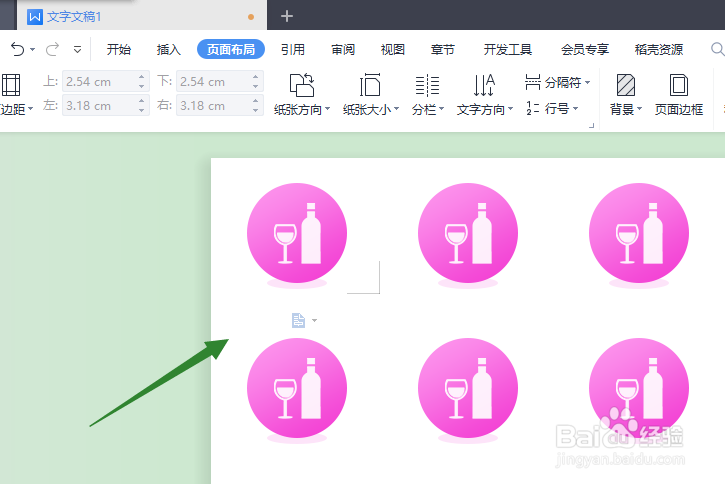Screen dimensions: 725x484
Task: Click the Redo arrow icon
Action: pyautogui.click(x=52, y=49)
